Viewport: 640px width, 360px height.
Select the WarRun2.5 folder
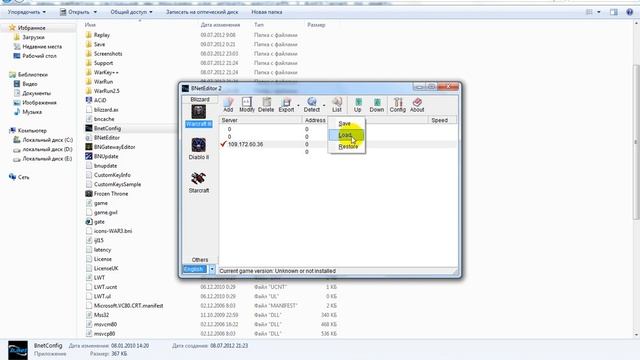pos(107,91)
